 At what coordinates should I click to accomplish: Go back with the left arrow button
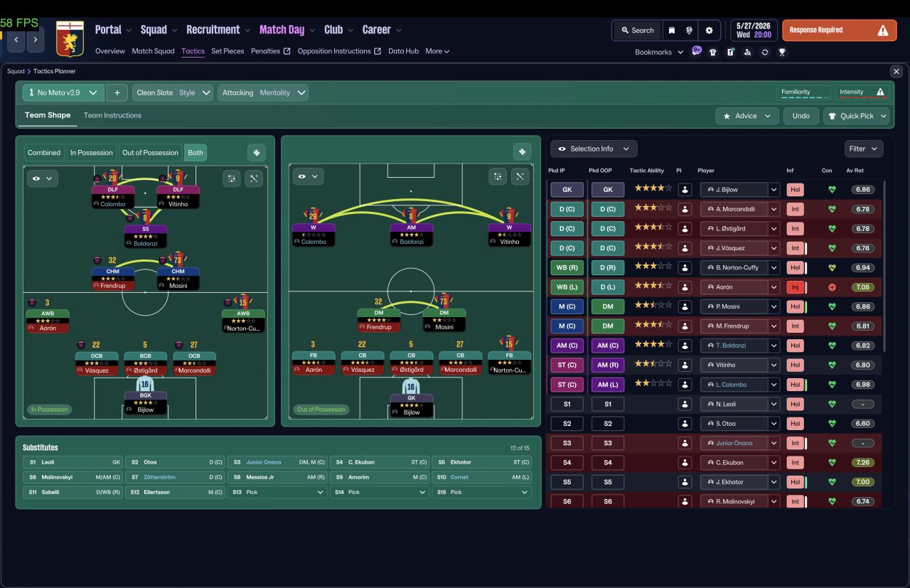16,41
